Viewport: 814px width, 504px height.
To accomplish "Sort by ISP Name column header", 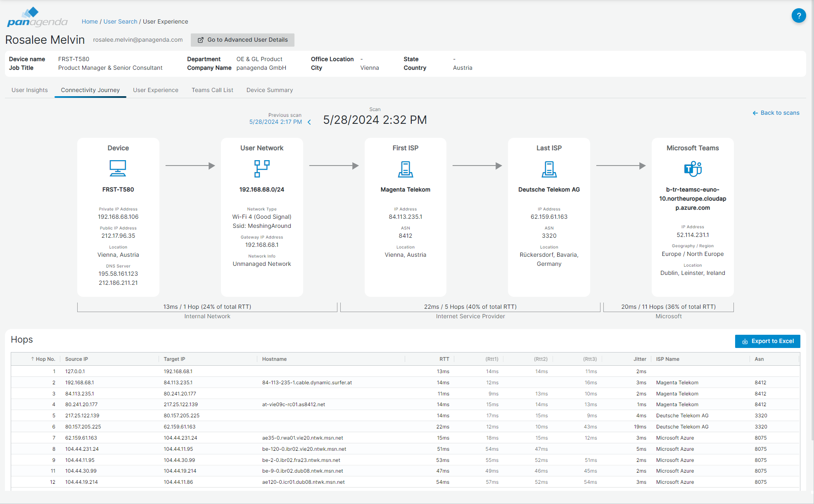I will (667, 359).
